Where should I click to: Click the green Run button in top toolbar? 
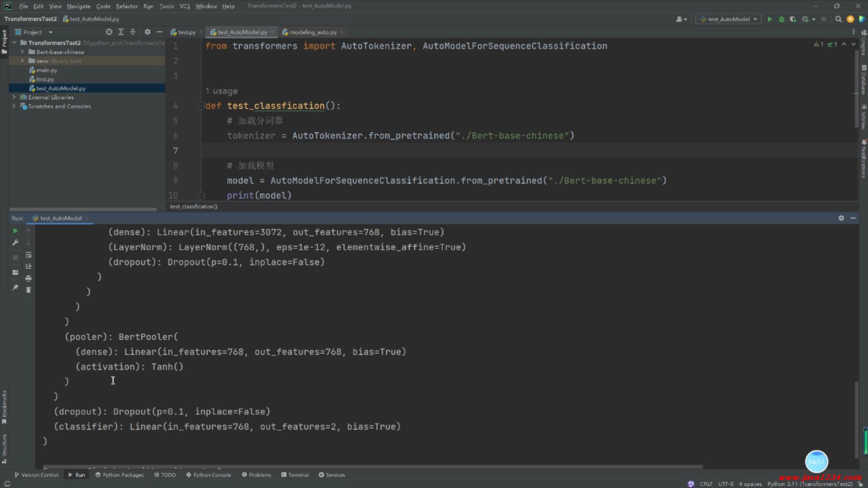pyautogui.click(x=769, y=19)
